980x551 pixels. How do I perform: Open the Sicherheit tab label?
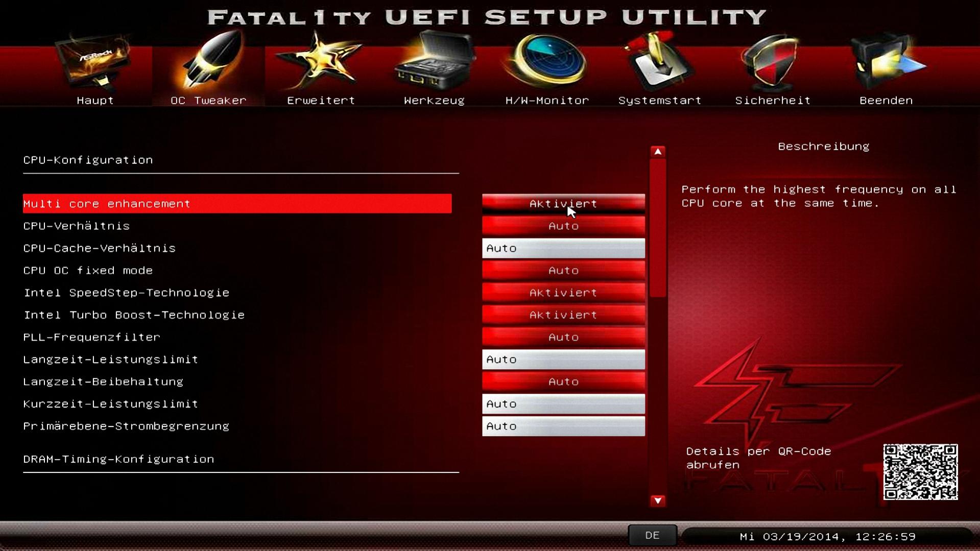[773, 101]
